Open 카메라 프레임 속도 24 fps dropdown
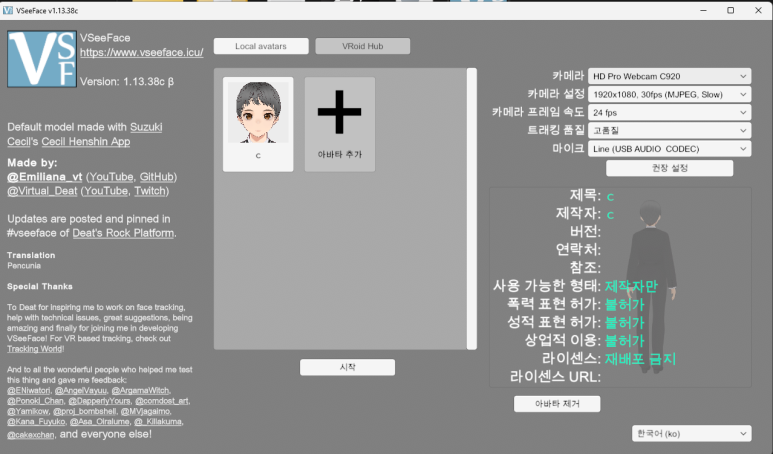The width and height of the screenshot is (773, 454). (x=669, y=113)
